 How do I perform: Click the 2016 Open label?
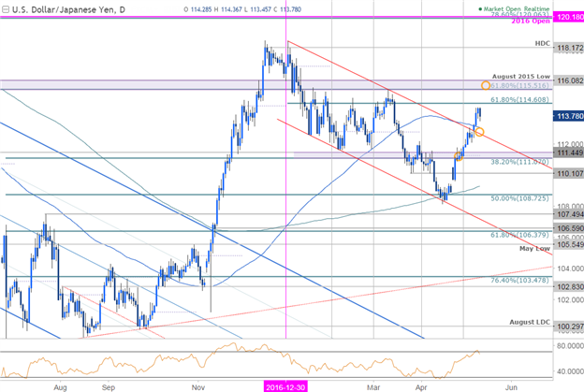[x=531, y=21]
